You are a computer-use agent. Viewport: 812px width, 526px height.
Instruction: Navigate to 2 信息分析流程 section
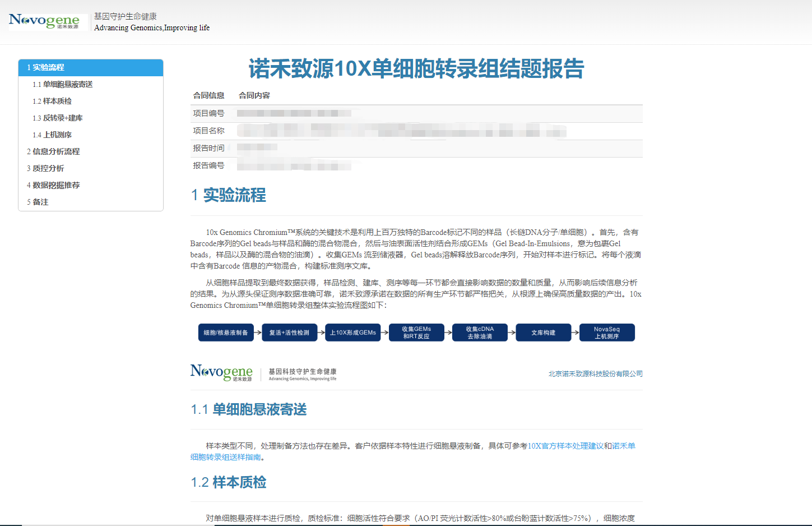point(53,151)
